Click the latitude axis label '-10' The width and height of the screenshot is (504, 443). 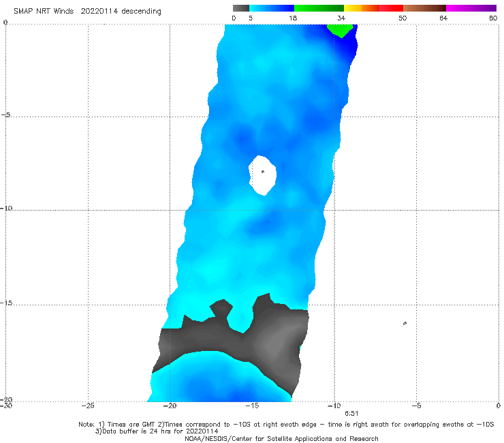coord(6,208)
